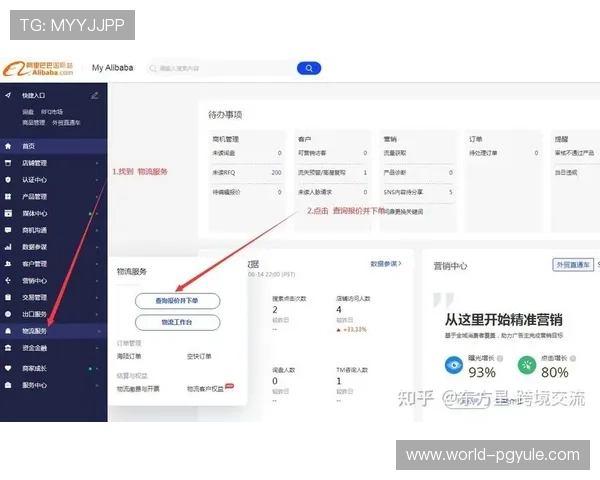
Task: Select the 外贸直通车 tab in 营销中心
Action: point(573,265)
